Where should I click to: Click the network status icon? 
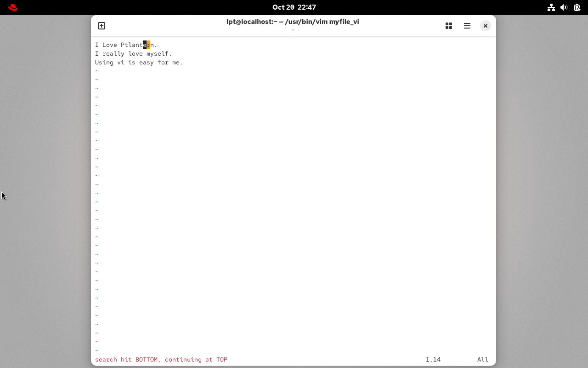pos(551,7)
